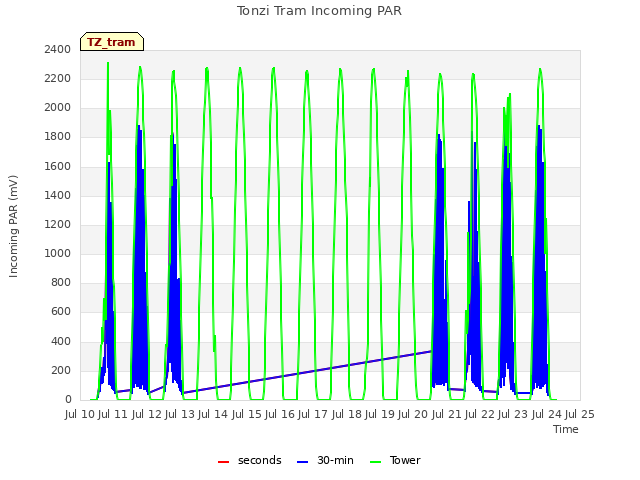The width and height of the screenshot is (640, 480).
Task: Click the 200 y-axis tick label
Action: 61,370
